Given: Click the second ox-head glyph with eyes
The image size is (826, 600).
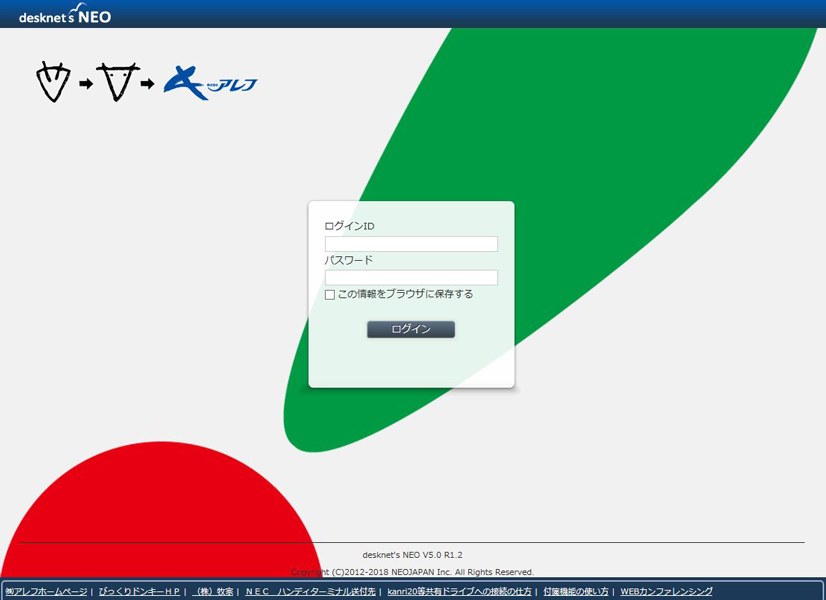Looking at the screenshot, I should [116, 82].
